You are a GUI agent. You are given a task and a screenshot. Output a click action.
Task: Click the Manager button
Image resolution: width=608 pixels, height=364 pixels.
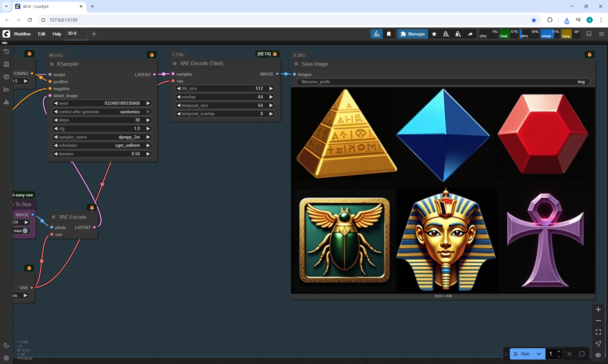(x=413, y=34)
